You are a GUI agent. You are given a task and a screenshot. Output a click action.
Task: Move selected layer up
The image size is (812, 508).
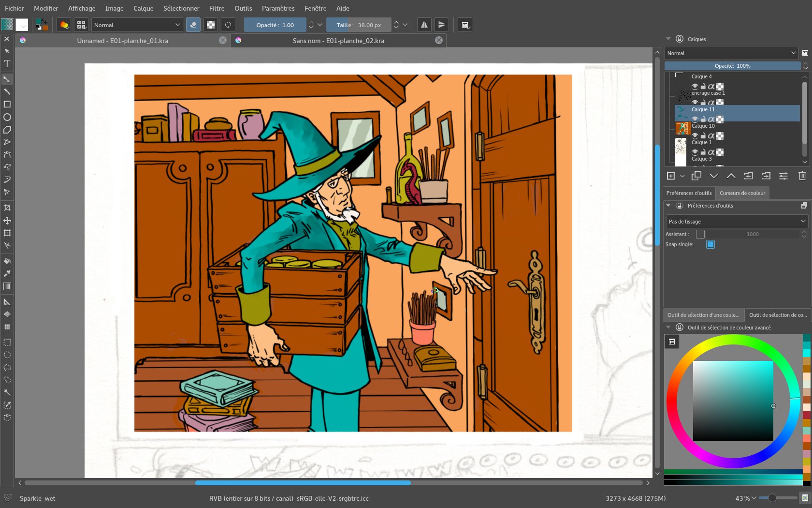731,176
